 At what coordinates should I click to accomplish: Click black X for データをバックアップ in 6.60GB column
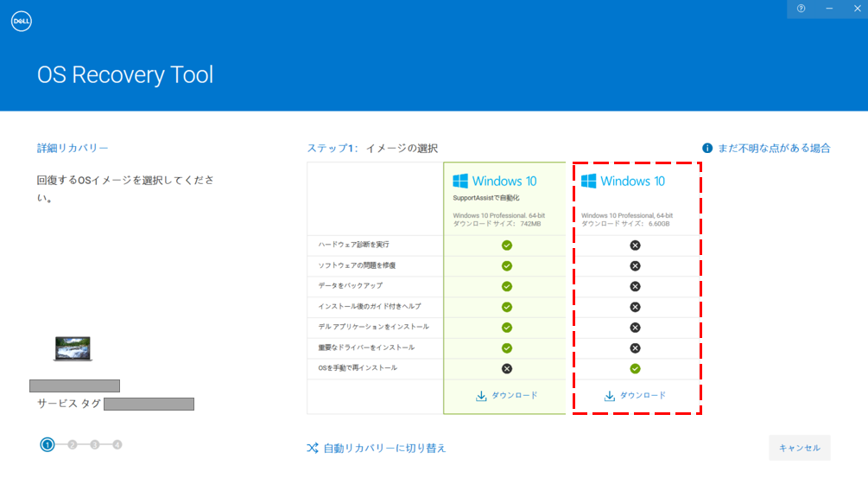635,286
